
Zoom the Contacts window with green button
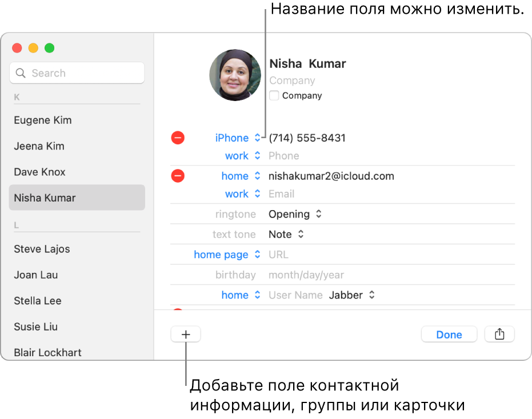click(x=50, y=48)
